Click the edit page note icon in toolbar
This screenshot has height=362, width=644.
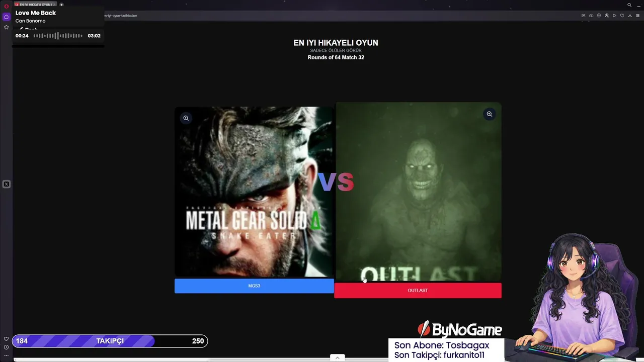(584, 16)
